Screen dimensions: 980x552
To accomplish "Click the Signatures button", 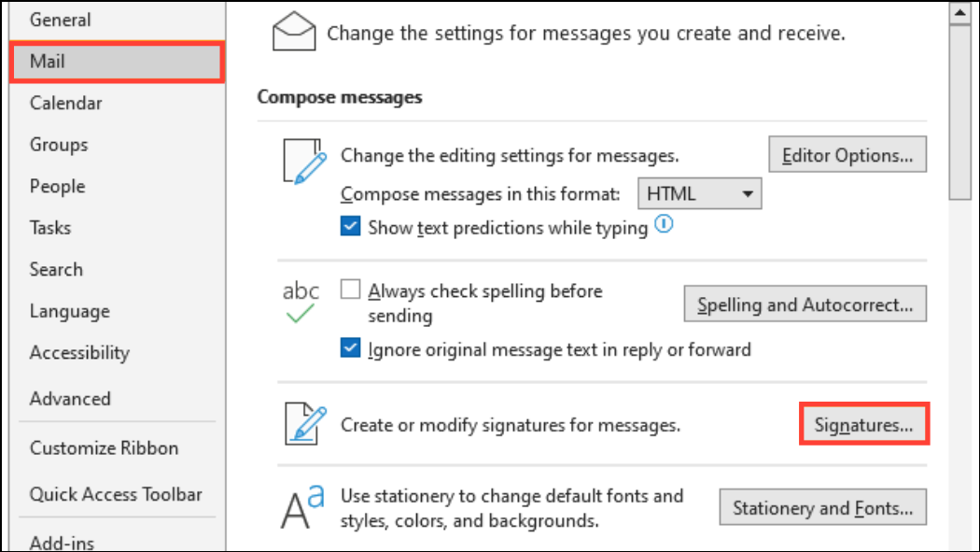I will coord(863,424).
